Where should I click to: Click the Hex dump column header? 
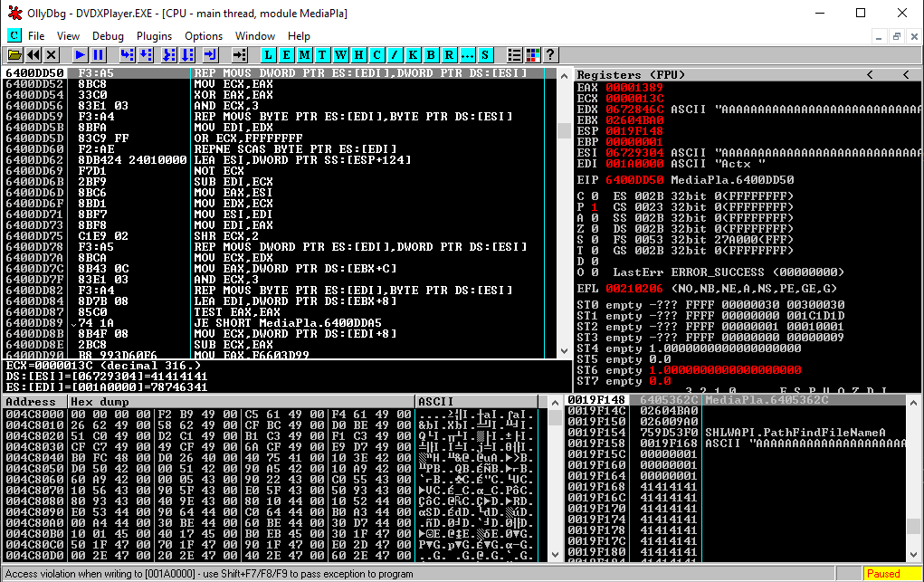(242, 402)
